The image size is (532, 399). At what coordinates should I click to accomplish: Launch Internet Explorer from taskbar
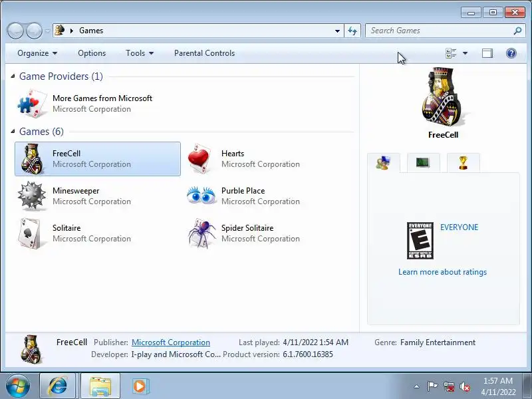point(58,386)
